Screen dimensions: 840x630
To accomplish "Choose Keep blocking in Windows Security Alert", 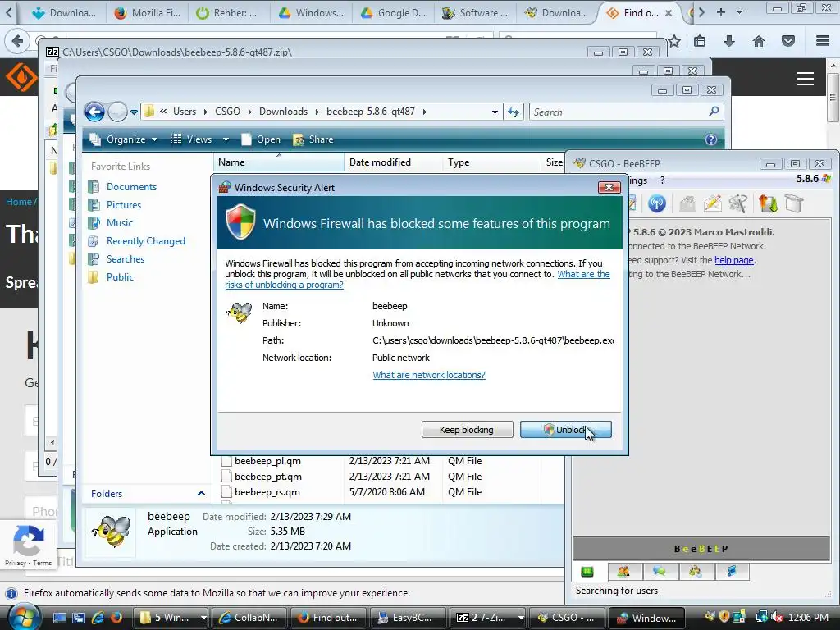I will point(467,430).
